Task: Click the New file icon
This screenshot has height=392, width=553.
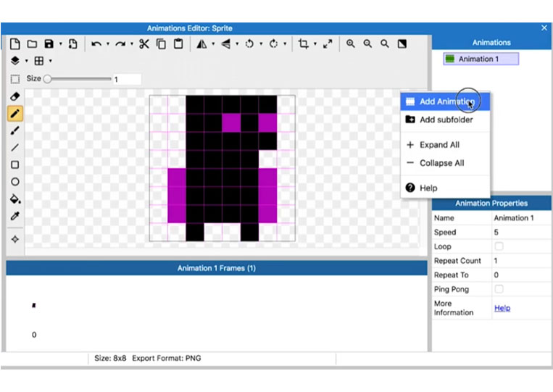Action: pos(14,44)
